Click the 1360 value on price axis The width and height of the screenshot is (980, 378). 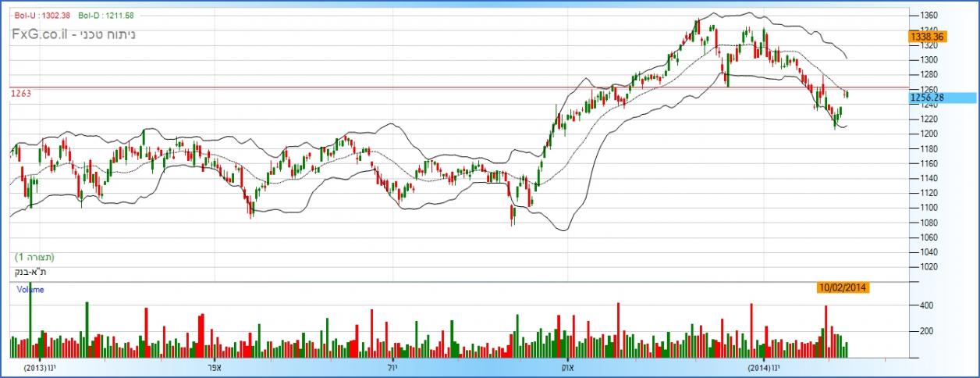(x=929, y=15)
